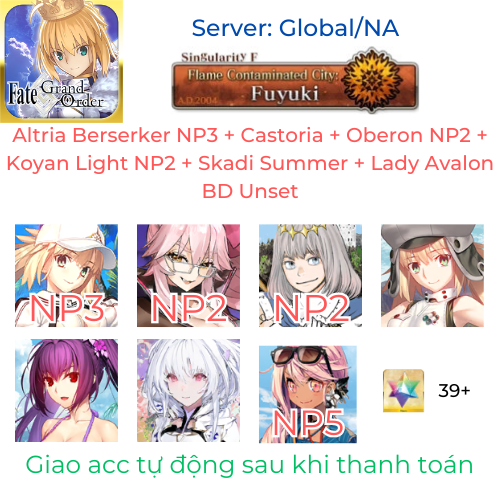
Task: Click the 39+ quartz count text
Action: coord(454,390)
